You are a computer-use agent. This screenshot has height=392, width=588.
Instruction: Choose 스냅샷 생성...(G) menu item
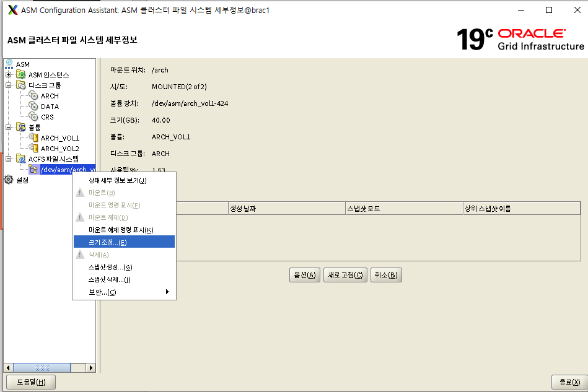tap(124, 267)
